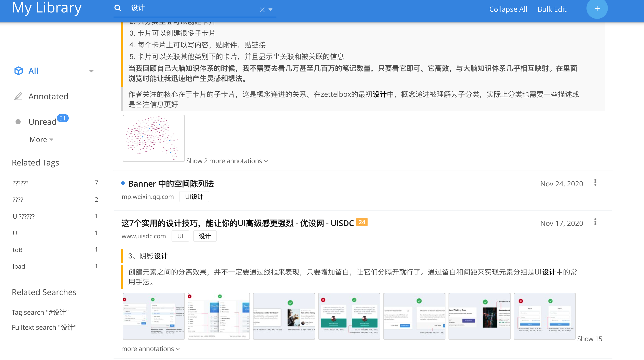The image size is (644, 360).
Task: Open the search options dropdown arrow
Action: 271,10
